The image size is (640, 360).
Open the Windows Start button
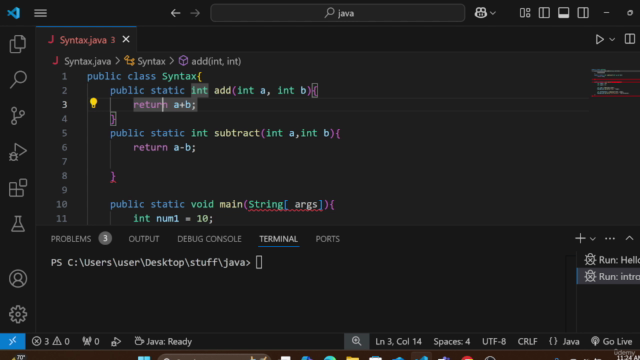[144, 358]
